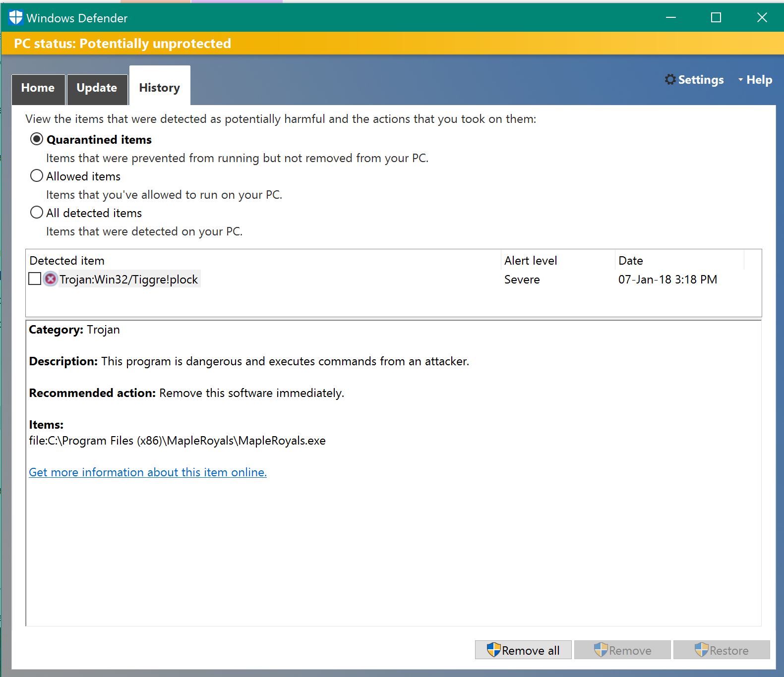Image resolution: width=784 pixels, height=677 pixels.
Task: Click the Description line about the attacker
Action: point(249,361)
